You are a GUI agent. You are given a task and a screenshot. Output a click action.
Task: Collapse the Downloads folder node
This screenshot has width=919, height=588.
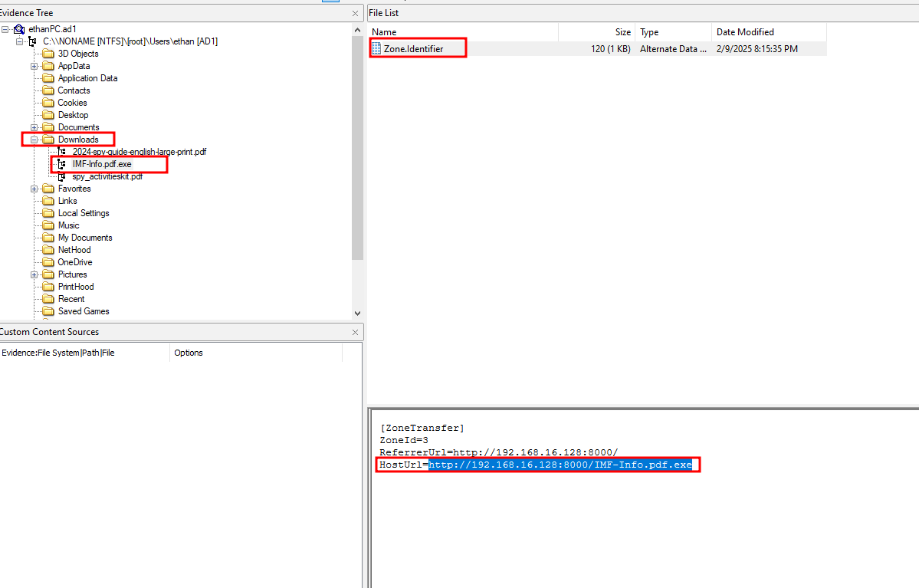[34, 140]
